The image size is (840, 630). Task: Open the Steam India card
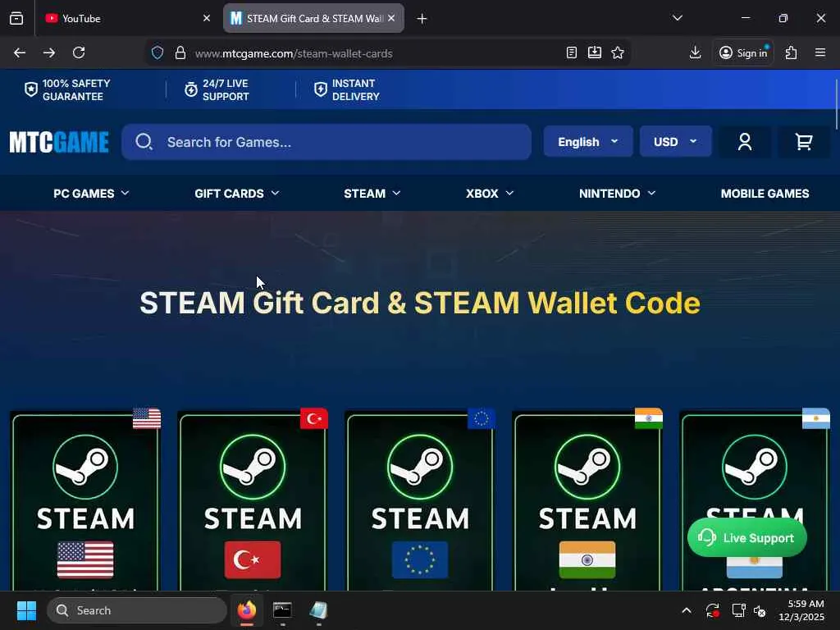tap(587, 501)
